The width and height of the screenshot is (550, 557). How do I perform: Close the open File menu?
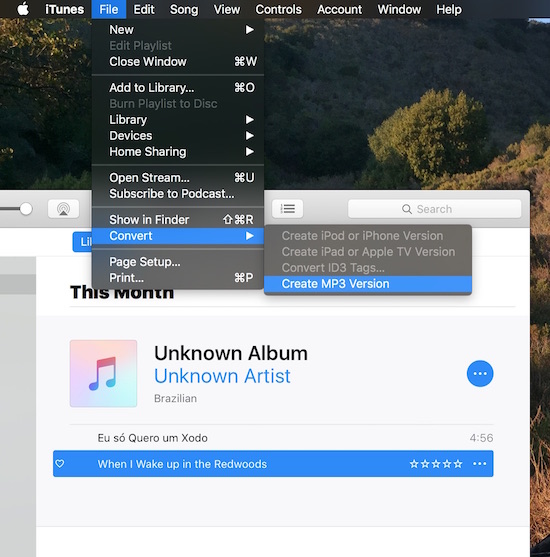click(x=109, y=9)
